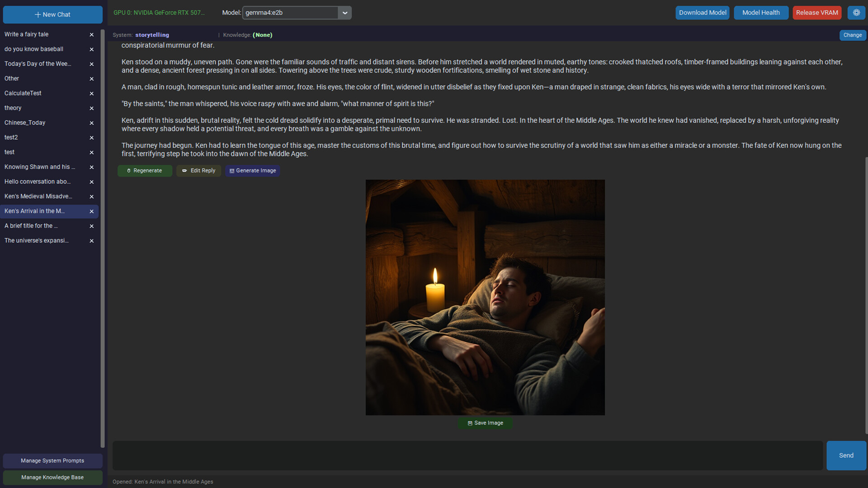The image size is (868, 488).
Task: Click the Download Model button
Action: tap(703, 13)
